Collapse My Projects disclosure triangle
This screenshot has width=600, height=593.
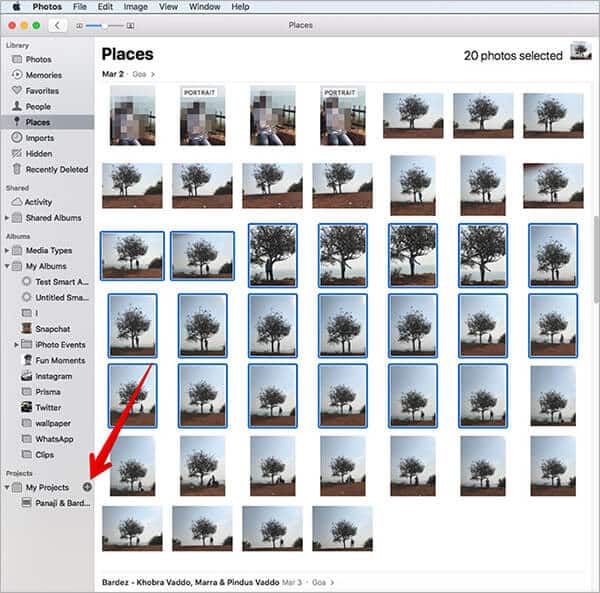(x=7, y=487)
